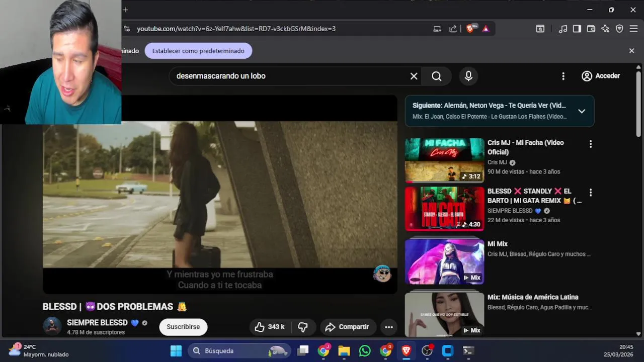
Task: Open the tab search icon in toolbar
Action: (540, 29)
